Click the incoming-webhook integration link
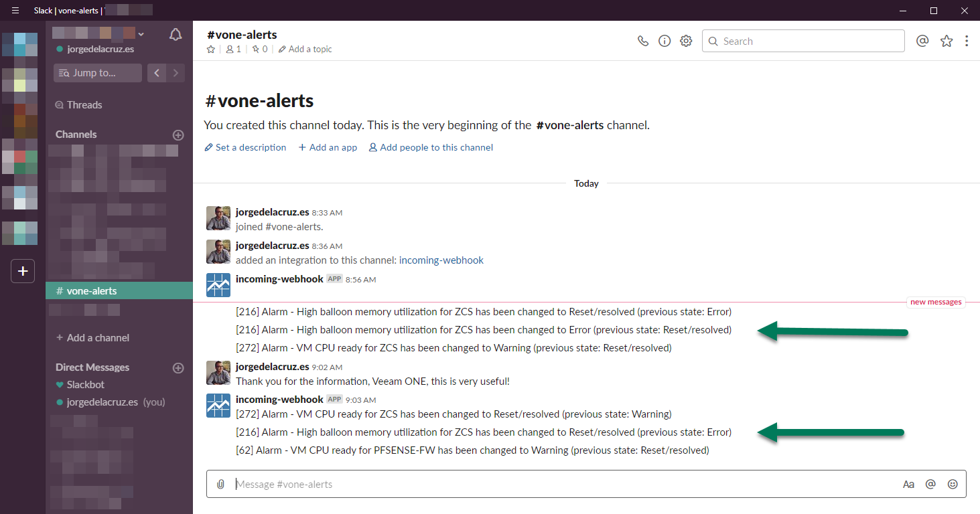 [x=441, y=260]
